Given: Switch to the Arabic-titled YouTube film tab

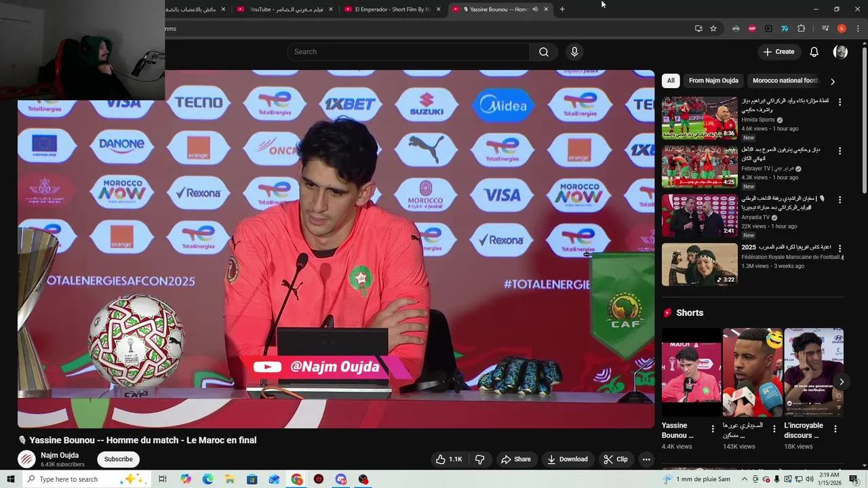Looking at the screenshot, I should [x=286, y=9].
